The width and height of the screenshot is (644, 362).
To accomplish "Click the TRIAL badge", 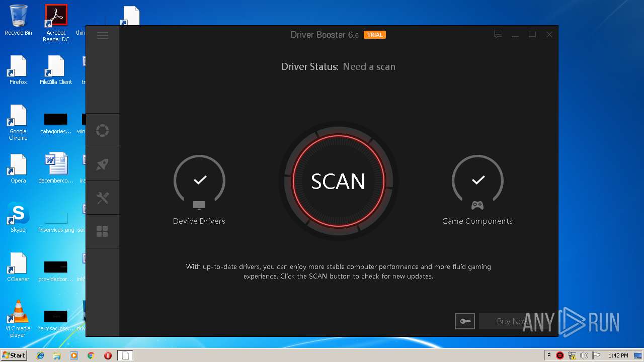I will tap(375, 35).
